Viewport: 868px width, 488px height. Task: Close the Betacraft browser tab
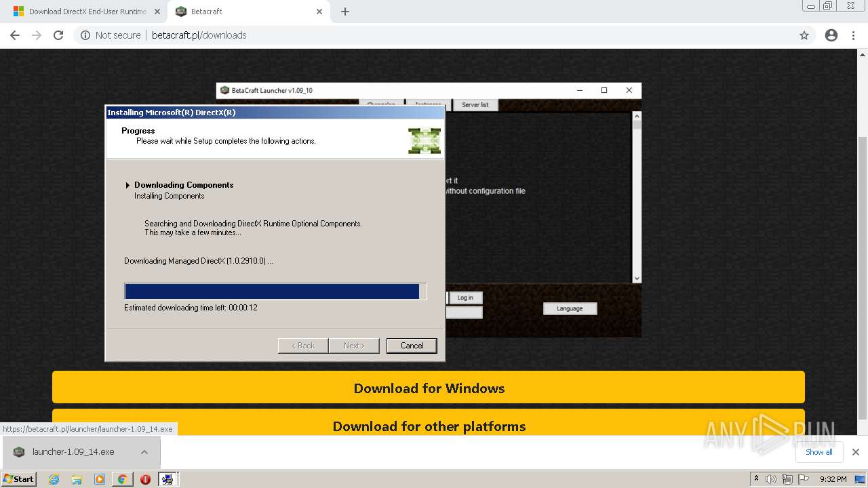[319, 12]
